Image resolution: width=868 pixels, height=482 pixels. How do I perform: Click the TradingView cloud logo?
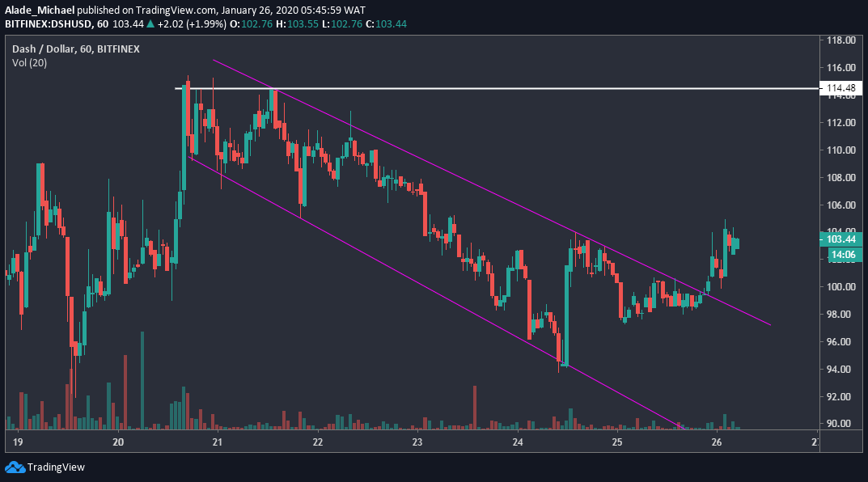click(x=15, y=467)
